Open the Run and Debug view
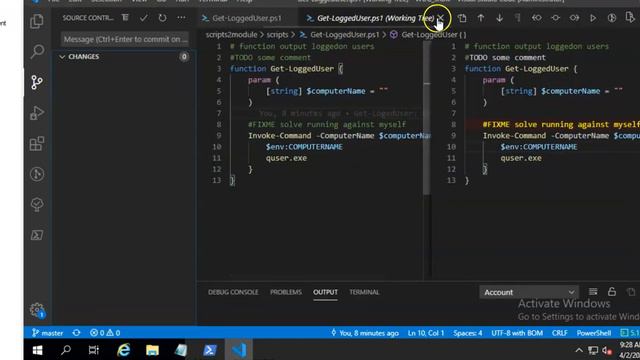Viewport: 640px width, 360px height. coord(37,113)
